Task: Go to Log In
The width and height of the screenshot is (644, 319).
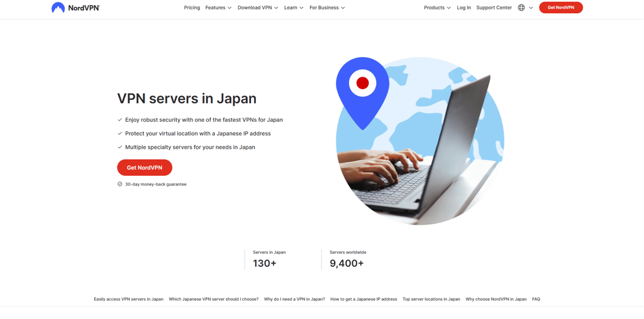Action: coord(464,8)
